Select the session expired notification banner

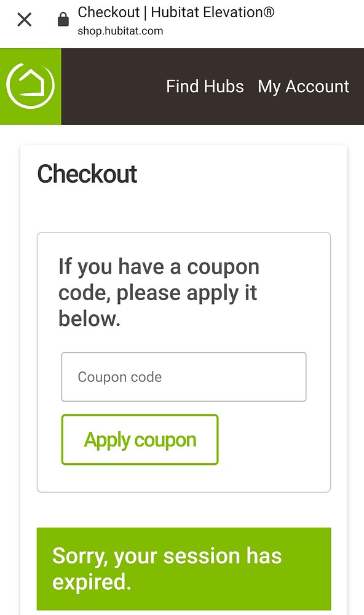[182, 569]
